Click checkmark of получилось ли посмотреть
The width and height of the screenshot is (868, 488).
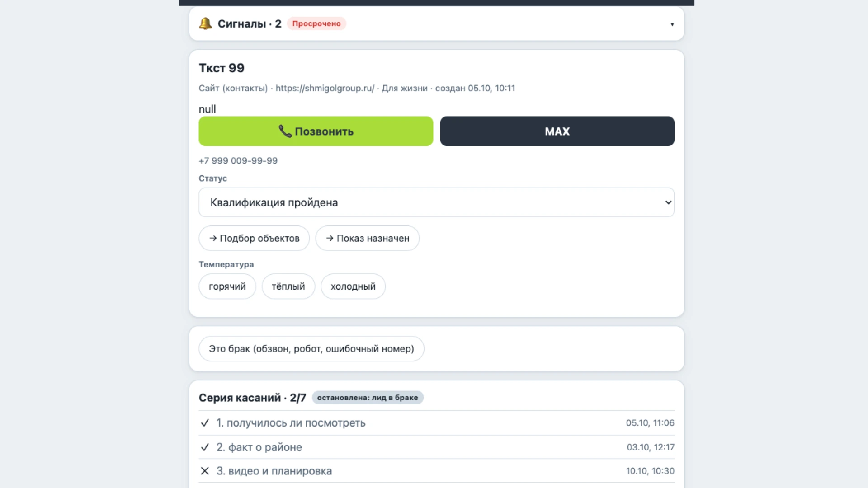coord(205,423)
